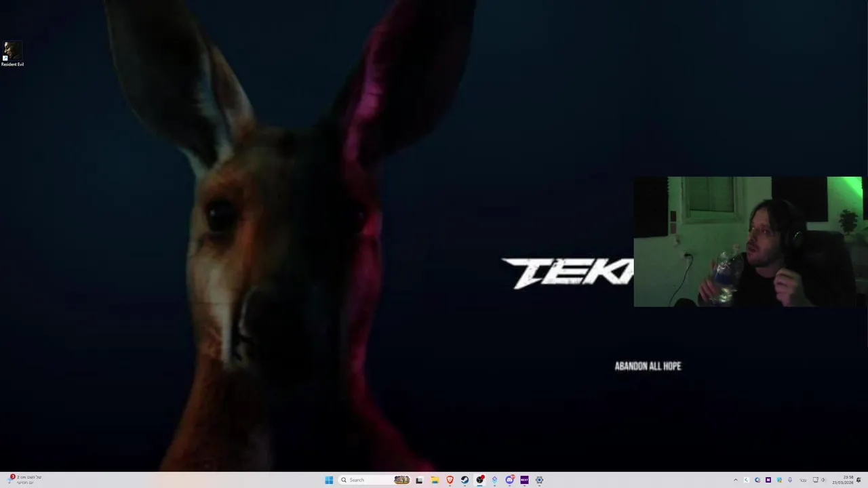The height and width of the screenshot is (488, 868).
Task: Open the notification bell in tray
Action: pos(859,480)
